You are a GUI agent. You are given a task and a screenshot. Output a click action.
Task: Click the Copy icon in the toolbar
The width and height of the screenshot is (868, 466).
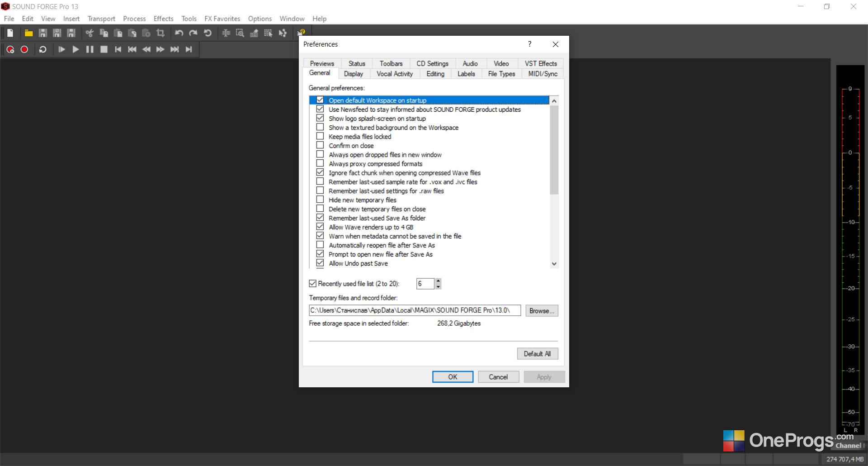(x=104, y=33)
